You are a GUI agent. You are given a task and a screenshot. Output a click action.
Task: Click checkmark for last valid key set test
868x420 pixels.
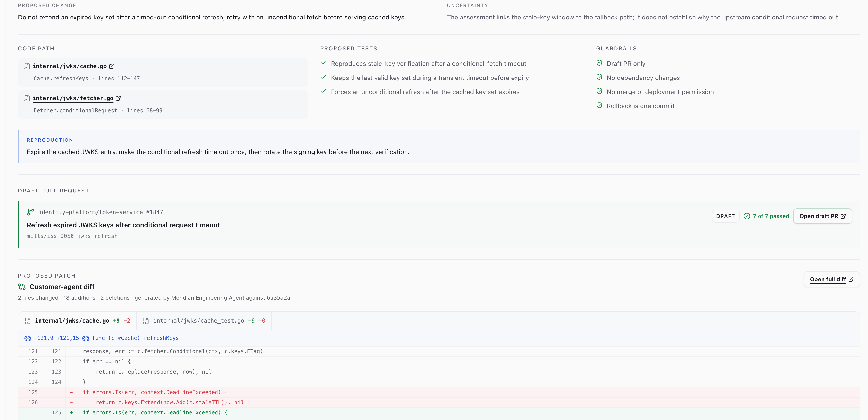tap(324, 77)
